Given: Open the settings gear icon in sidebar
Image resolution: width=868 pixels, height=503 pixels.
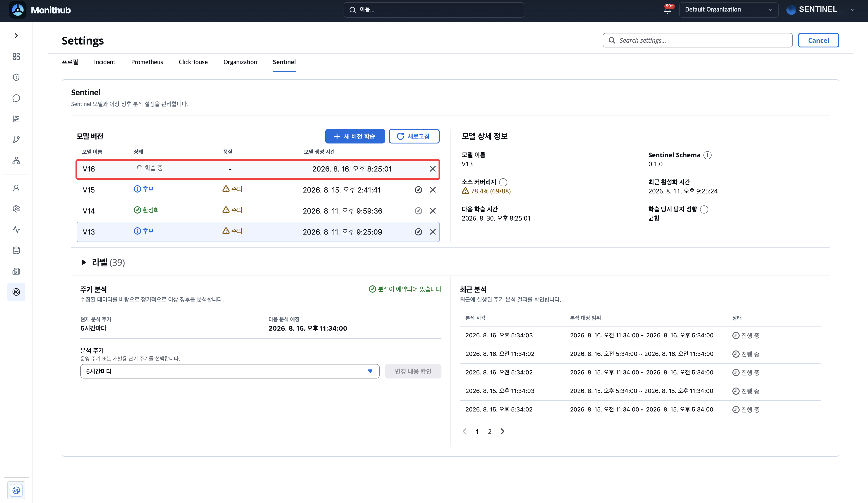Looking at the screenshot, I should [16, 209].
